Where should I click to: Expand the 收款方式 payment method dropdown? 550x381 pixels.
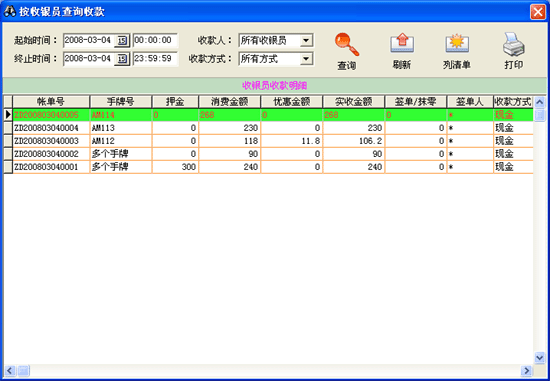point(306,59)
